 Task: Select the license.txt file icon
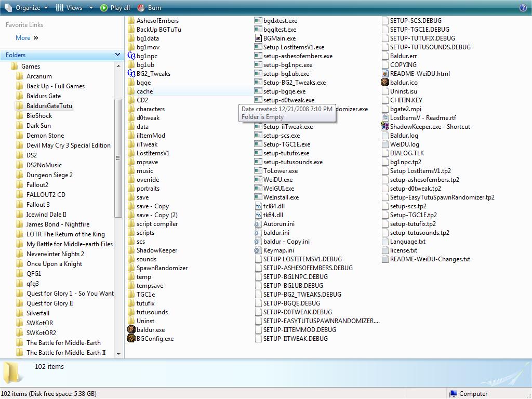pos(385,250)
